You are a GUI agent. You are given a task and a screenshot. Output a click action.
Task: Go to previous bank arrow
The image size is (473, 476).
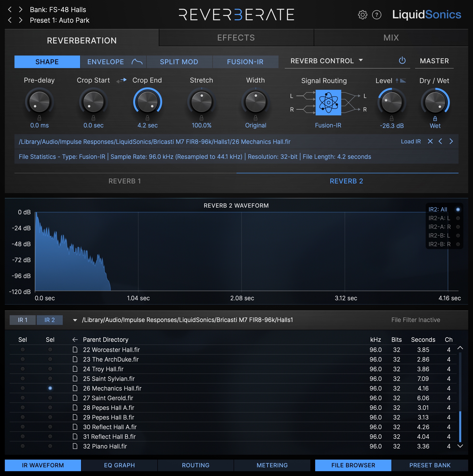[10, 10]
